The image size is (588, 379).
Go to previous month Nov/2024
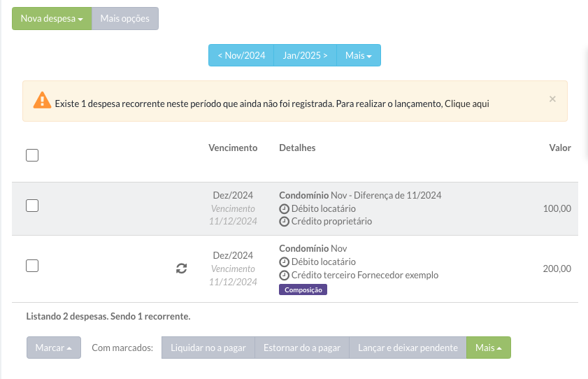click(241, 56)
